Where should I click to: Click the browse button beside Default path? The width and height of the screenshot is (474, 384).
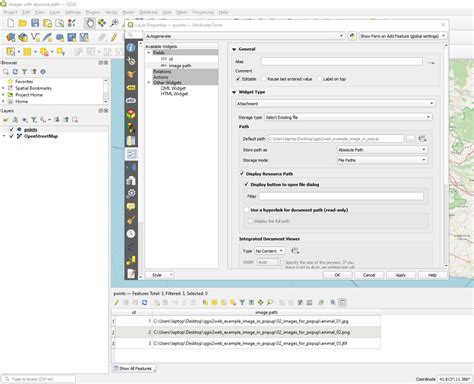[x=410, y=139]
